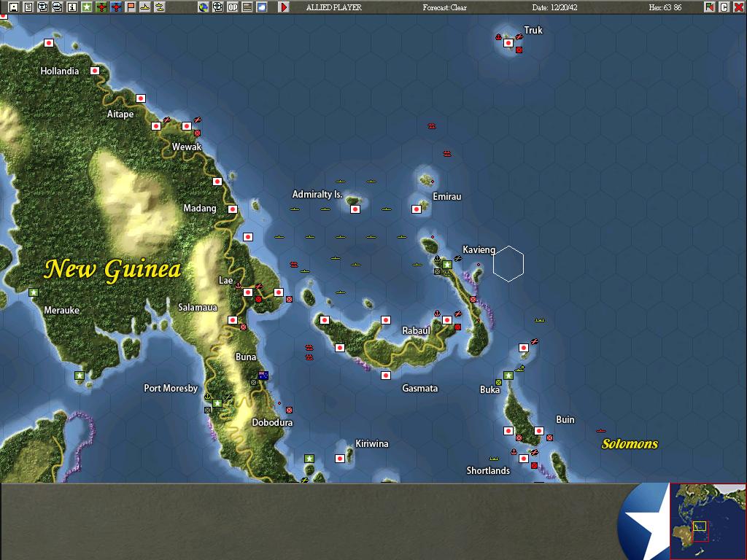The width and height of the screenshot is (747, 560).
Task: Click the crosshair target icon in toolbar
Action: coord(217,7)
